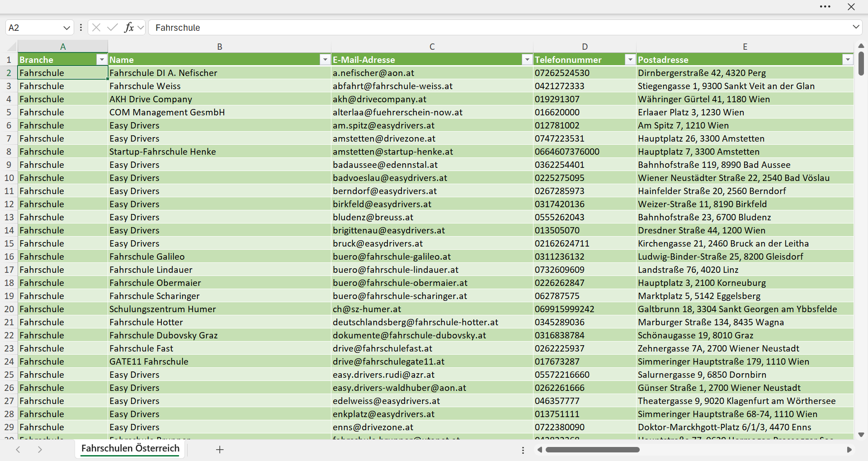Select row 15 header

point(9,243)
